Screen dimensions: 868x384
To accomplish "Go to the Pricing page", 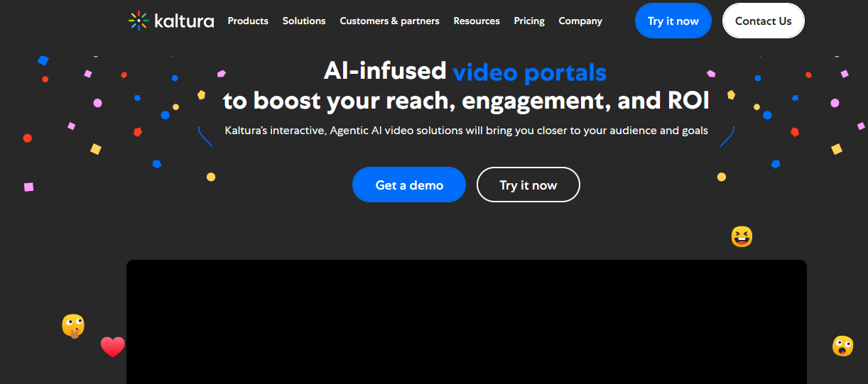I will (x=529, y=21).
